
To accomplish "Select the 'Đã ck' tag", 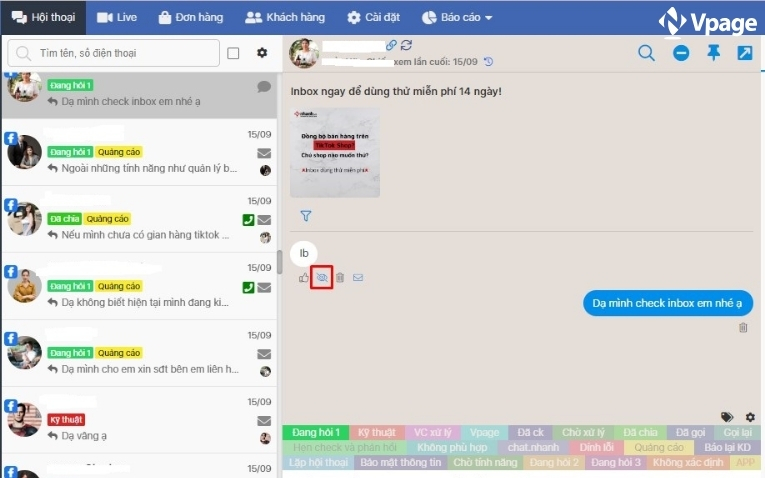I will click(x=530, y=432).
